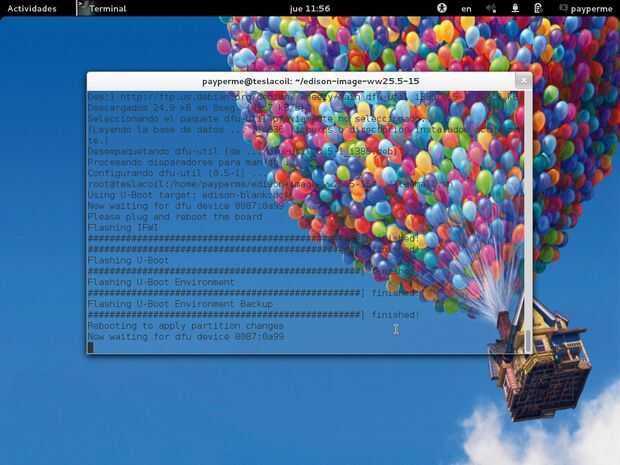620x465 pixels.
Task: Click the 'Flashing U-Boot Environment Backup' line
Action: click(x=180, y=304)
